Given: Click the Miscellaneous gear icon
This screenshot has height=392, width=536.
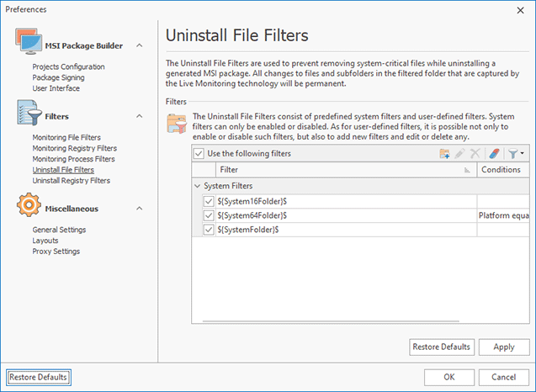Looking at the screenshot, I should (29, 204).
